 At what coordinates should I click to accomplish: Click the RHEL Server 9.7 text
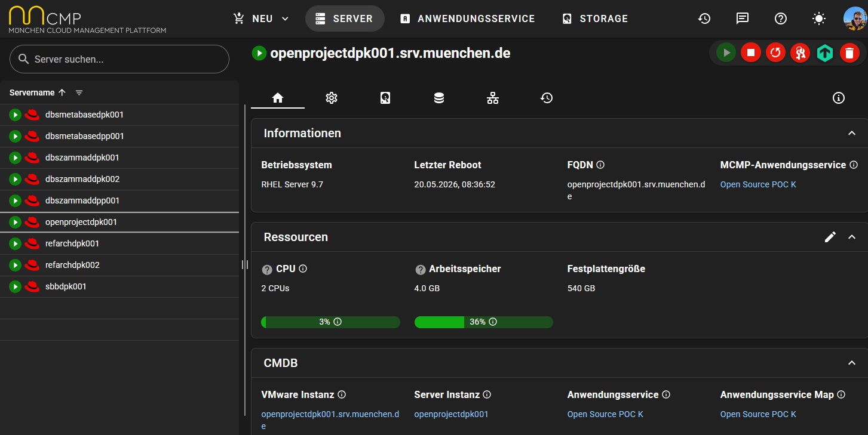click(292, 184)
